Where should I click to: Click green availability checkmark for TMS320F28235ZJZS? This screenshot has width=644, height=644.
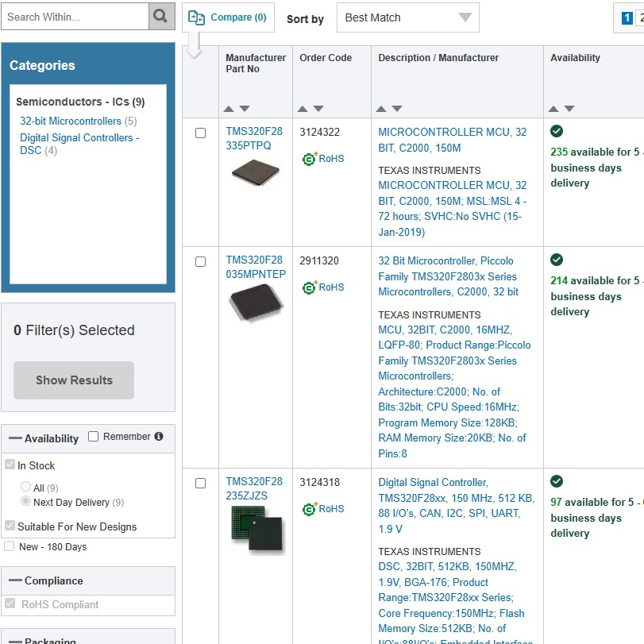pyautogui.click(x=557, y=481)
